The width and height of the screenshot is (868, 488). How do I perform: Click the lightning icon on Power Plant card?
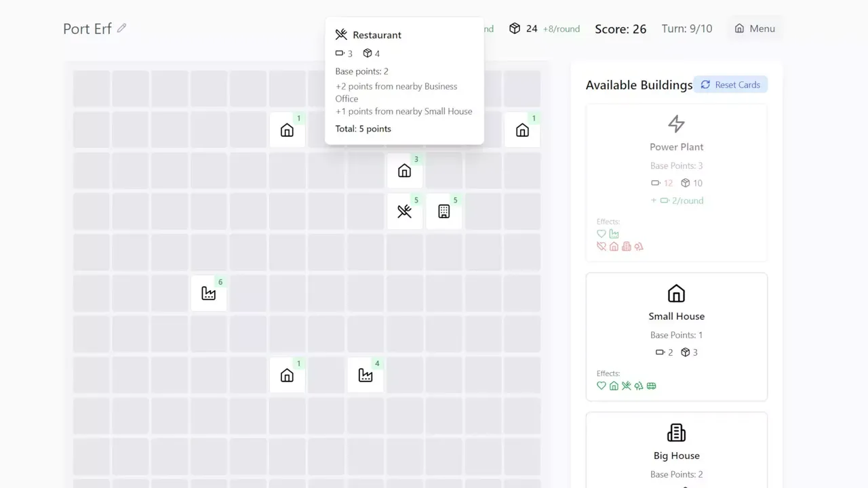point(676,123)
